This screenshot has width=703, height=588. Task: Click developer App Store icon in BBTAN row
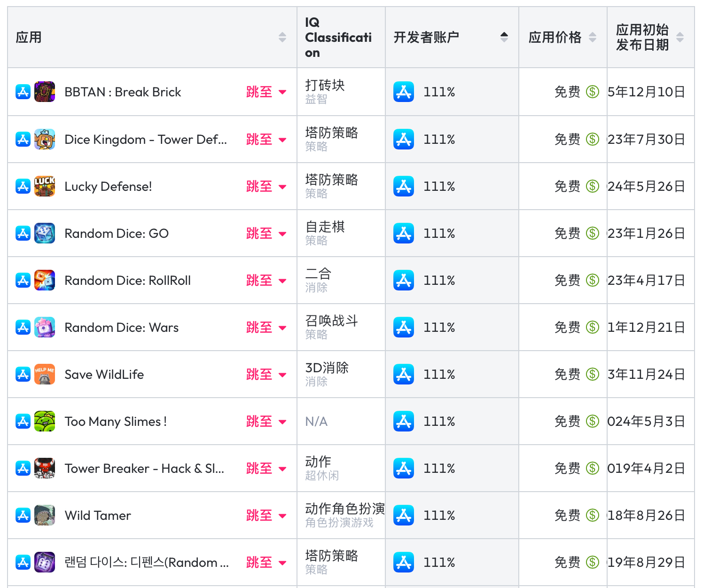pos(404,92)
